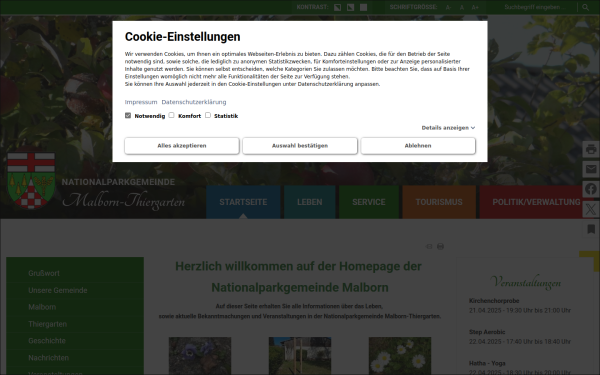Open Malborn in the side menu
Screen dimensions: 600x375
point(42,307)
